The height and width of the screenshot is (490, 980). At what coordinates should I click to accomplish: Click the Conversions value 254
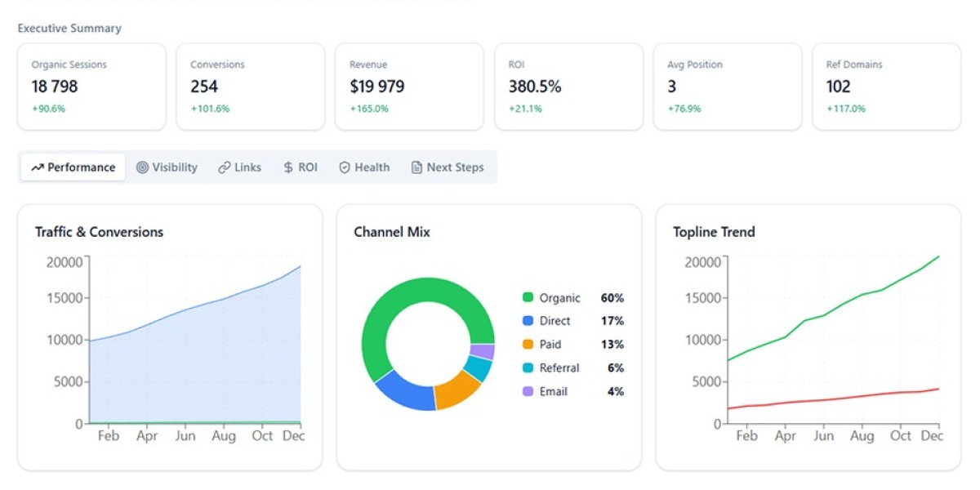click(x=204, y=86)
